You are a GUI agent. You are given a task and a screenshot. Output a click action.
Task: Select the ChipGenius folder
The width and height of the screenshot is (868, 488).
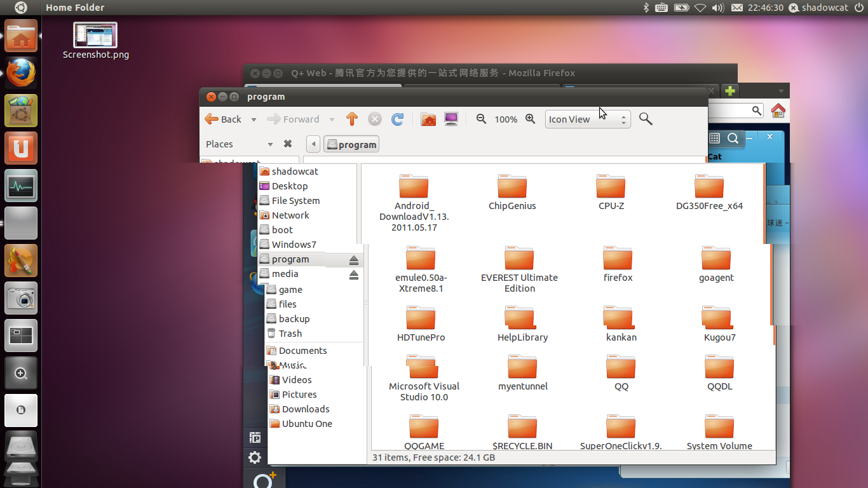(512, 193)
